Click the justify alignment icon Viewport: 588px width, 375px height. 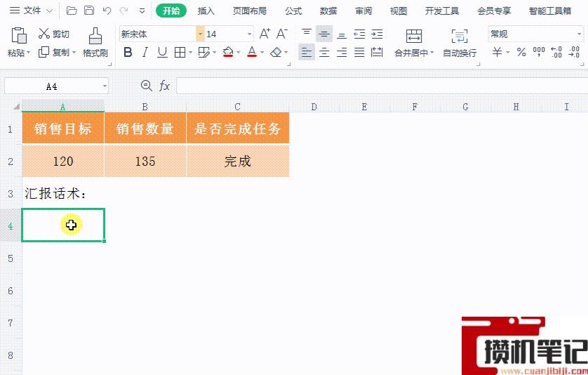[x=359, y=52]
